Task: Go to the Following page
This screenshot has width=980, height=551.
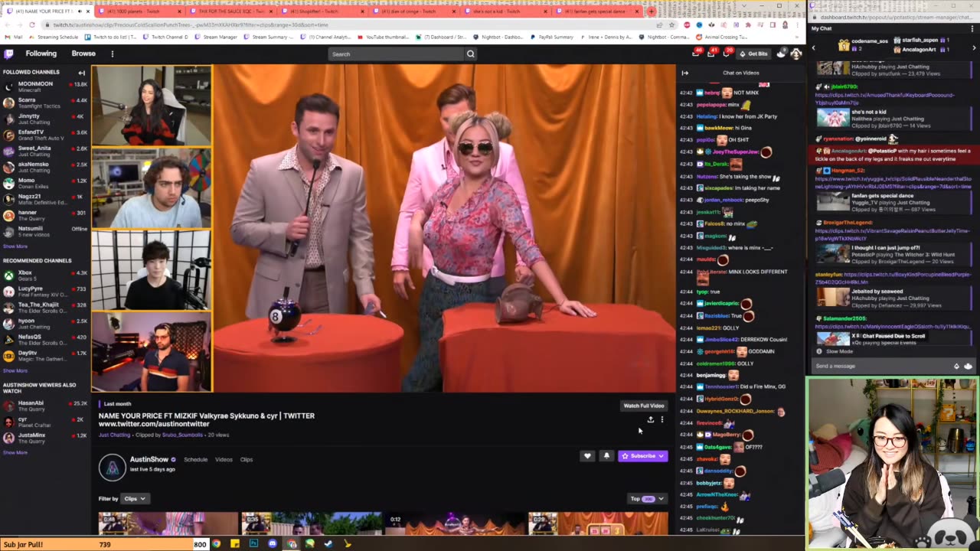Action: coord(41,54)
